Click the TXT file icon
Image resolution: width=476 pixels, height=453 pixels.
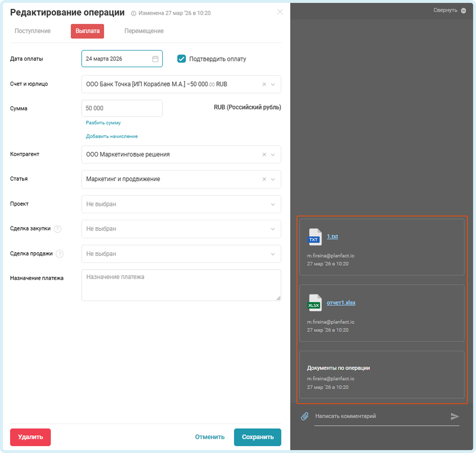tap(315, 237)
